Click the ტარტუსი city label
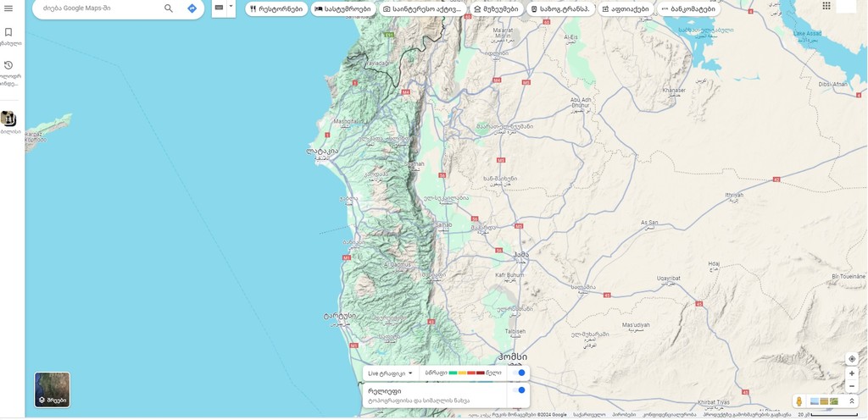Screen dimensions: 868x420 [339, 317]
